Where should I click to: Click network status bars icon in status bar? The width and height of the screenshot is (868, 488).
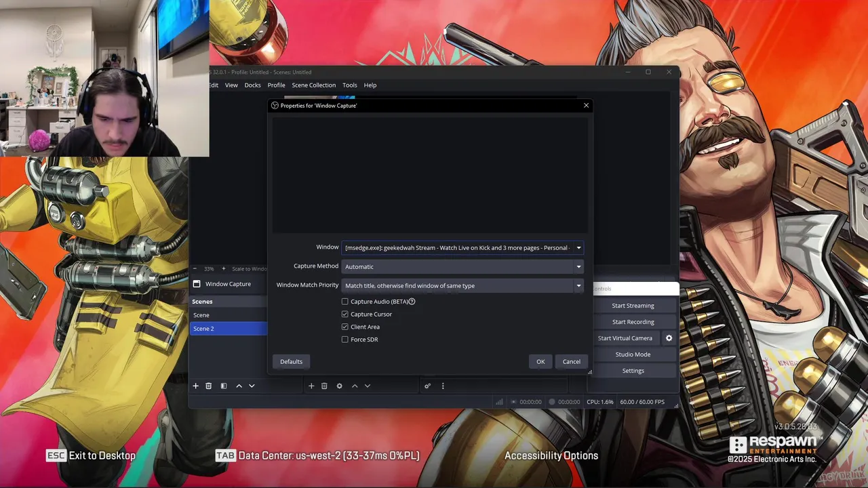(x=500, y=402)
